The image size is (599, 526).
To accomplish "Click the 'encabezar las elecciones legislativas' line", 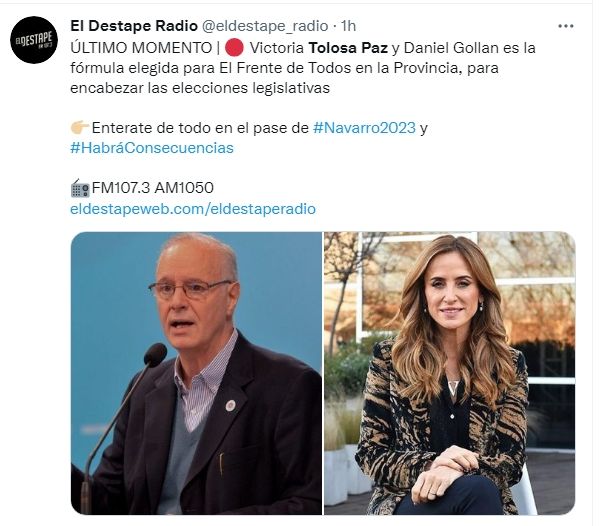I will 200,88.
